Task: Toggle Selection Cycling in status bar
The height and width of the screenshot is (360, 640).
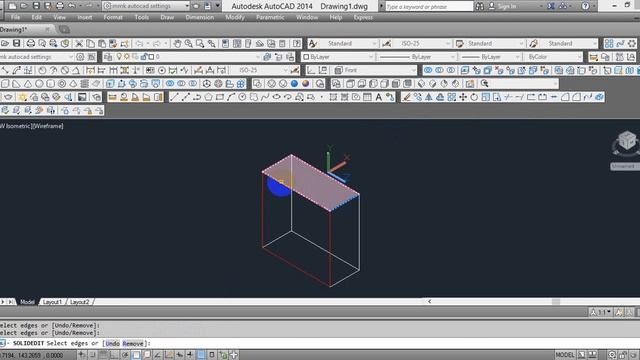Action: coord(223,355)
